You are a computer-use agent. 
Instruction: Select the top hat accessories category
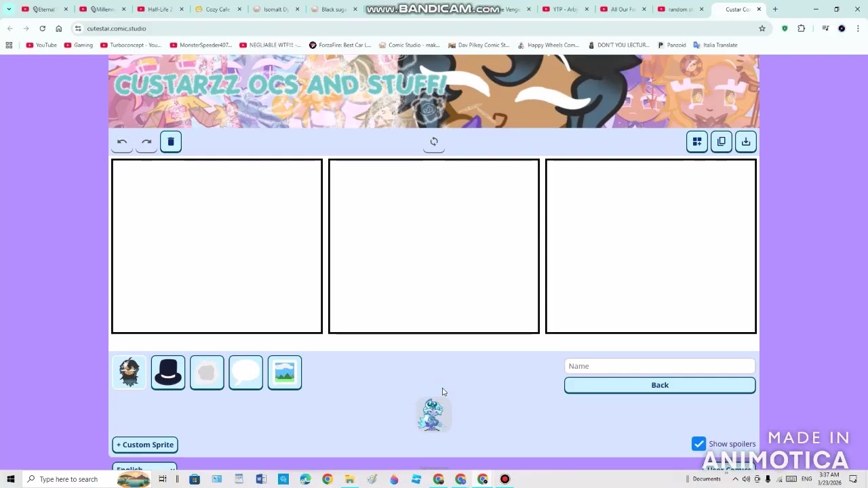click(168, 373)
